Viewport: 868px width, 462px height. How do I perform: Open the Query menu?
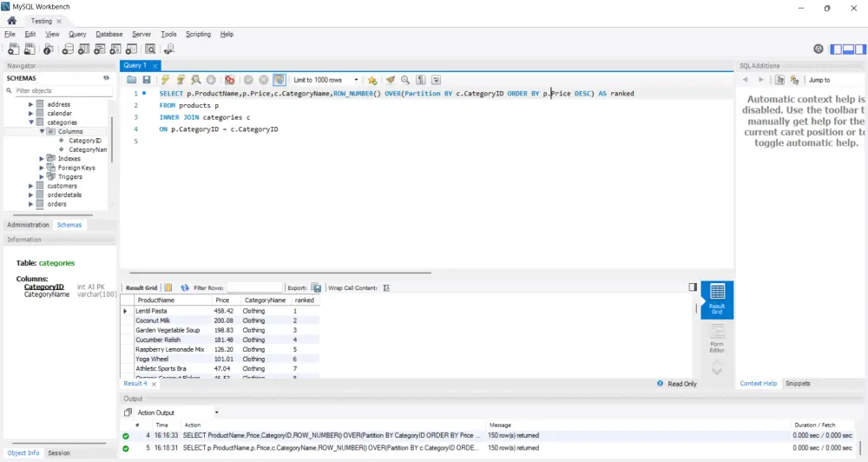[77, 35]
